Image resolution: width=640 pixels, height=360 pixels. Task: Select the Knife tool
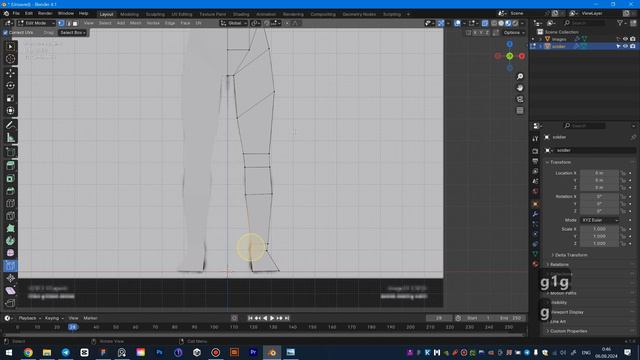tap(11, 216)
